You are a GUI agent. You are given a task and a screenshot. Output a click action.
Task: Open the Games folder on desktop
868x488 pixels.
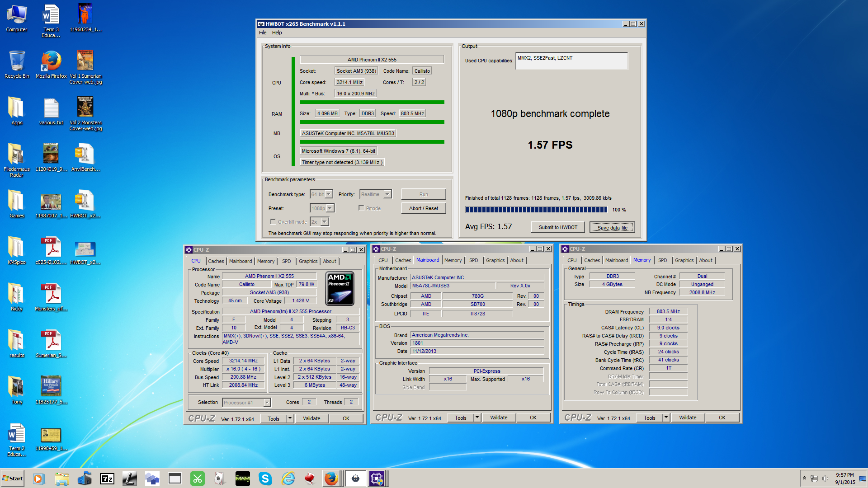(17, 204)
